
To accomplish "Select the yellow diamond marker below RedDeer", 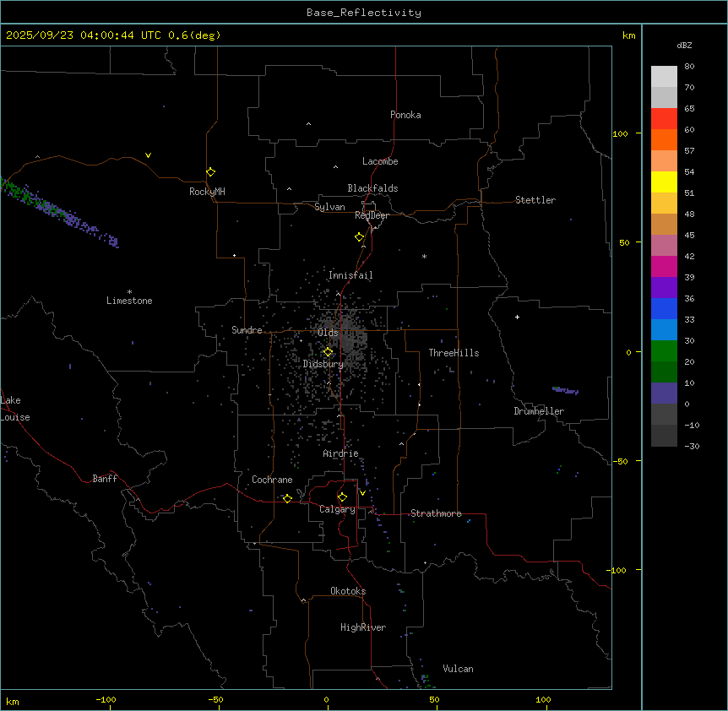I will point(360,236).
